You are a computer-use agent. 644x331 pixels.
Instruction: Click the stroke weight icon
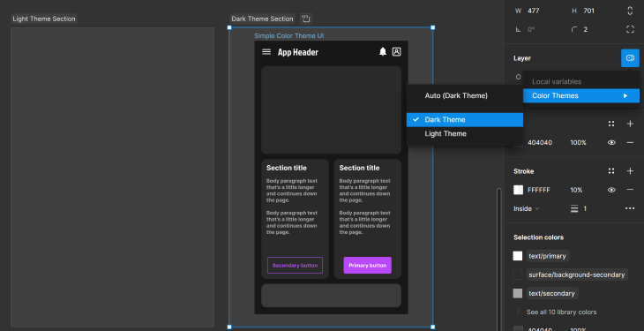574,209
